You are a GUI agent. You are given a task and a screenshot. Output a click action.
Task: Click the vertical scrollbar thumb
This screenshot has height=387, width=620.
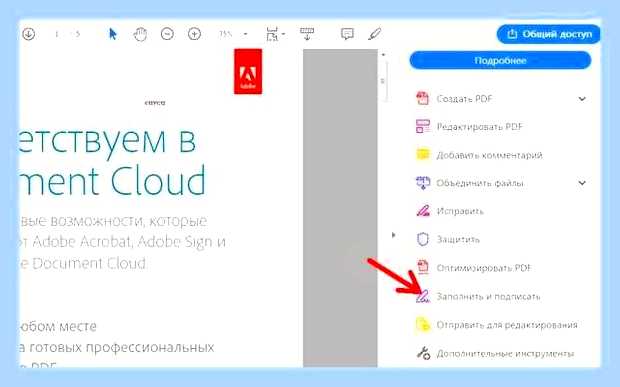tap(383, 81)
